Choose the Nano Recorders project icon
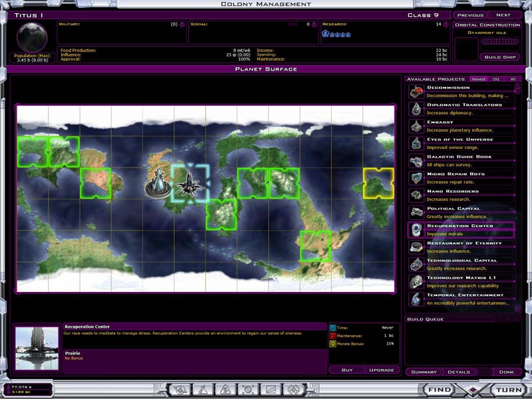532x399 pixels. [416, 196]
